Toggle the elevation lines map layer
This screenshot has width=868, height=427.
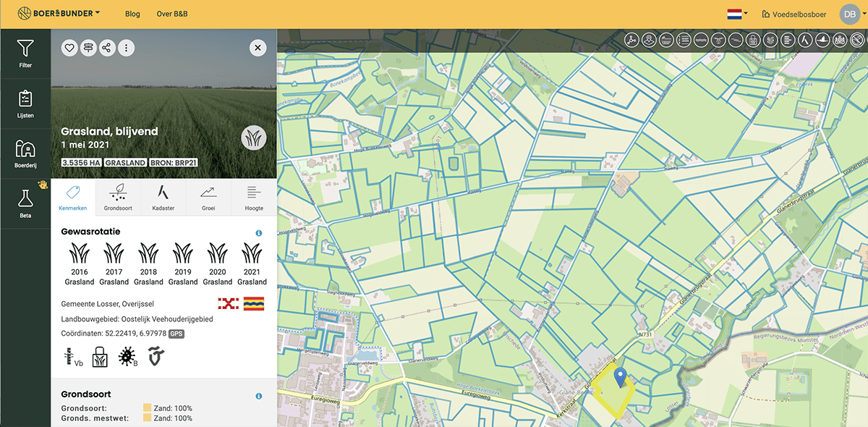tap(788, 40)
